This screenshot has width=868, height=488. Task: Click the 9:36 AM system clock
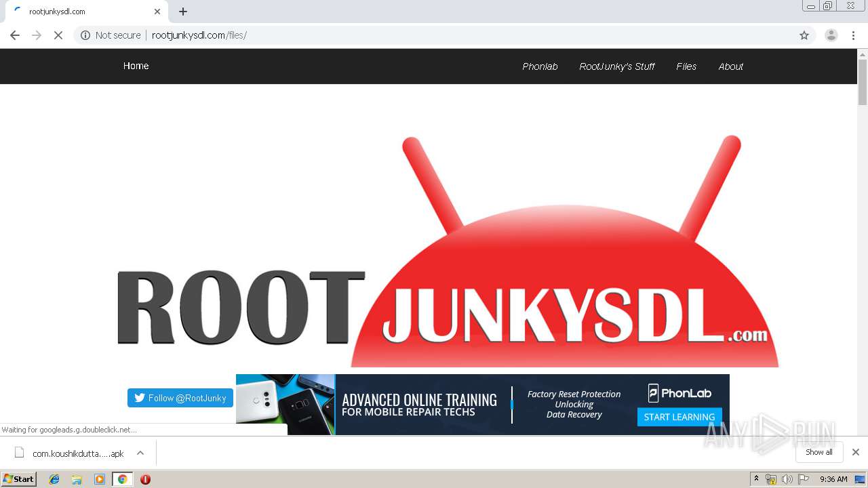pos(833,479)
